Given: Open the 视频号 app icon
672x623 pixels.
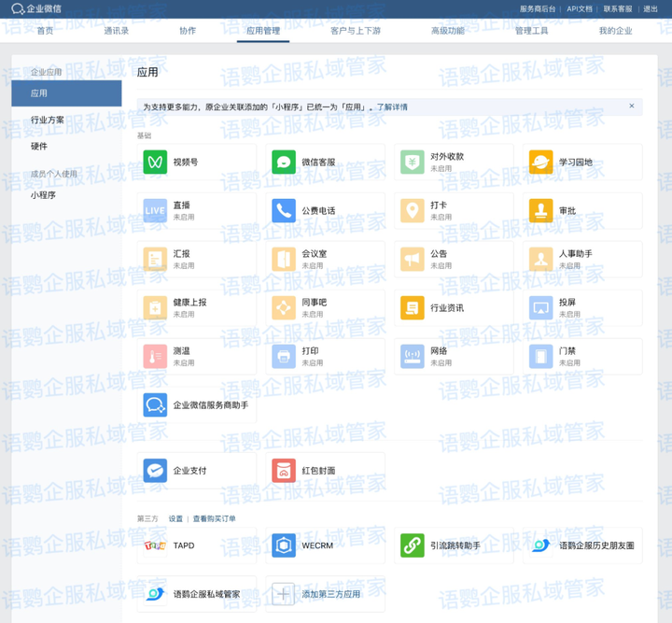Looking at the screenshot, I should click(155, 163).
